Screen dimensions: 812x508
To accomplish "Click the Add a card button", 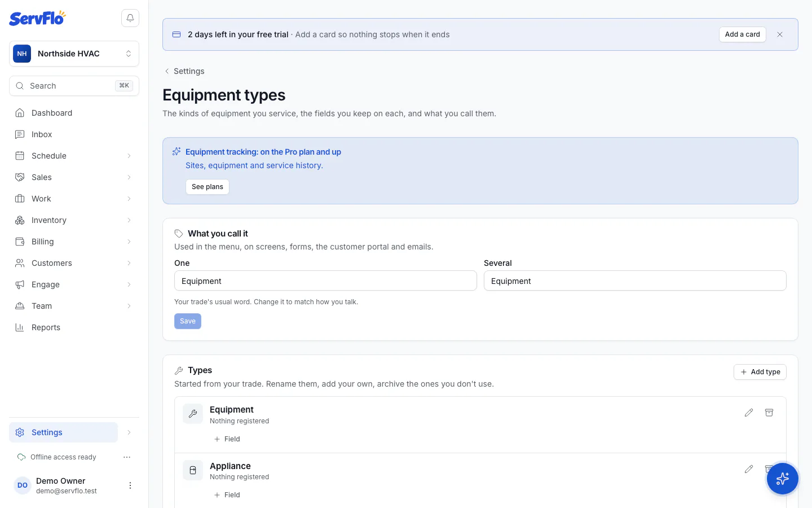I will [742, 34].
